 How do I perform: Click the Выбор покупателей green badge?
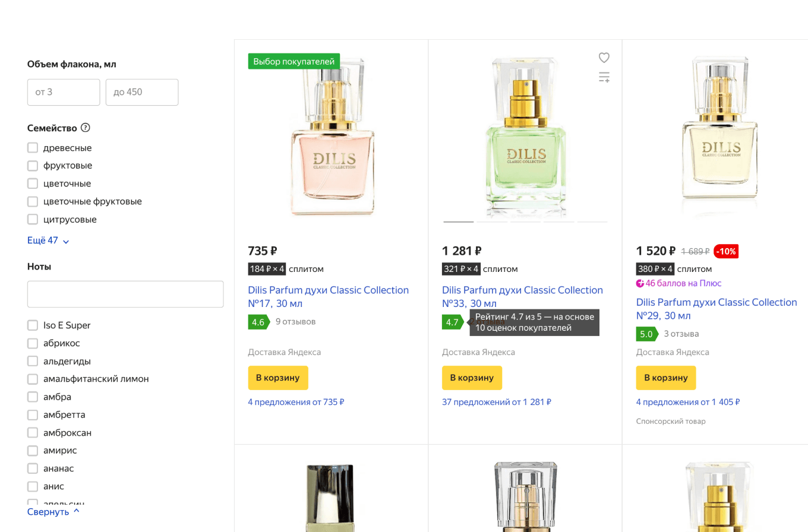(x=294, y=61)
